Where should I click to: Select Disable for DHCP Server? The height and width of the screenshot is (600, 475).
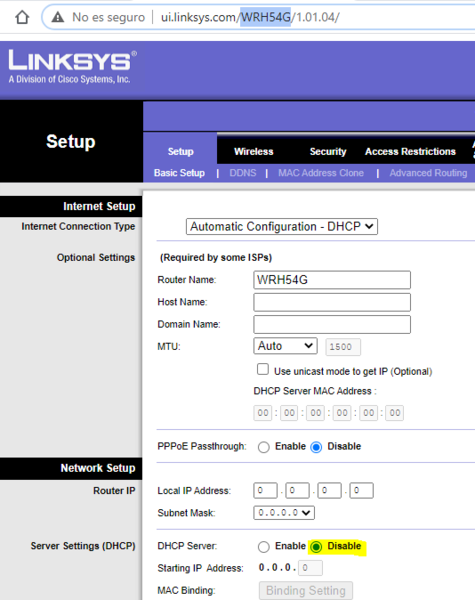tap(316, 547)
